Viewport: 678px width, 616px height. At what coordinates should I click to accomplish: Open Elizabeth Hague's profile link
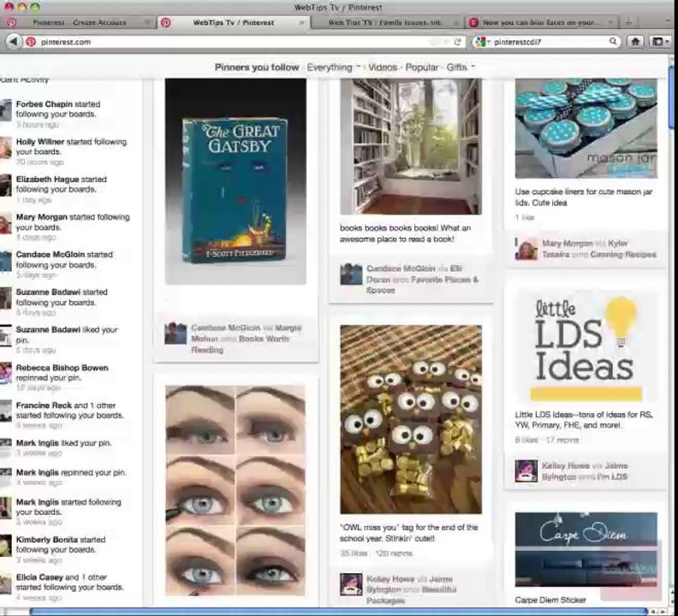(47, 180)
